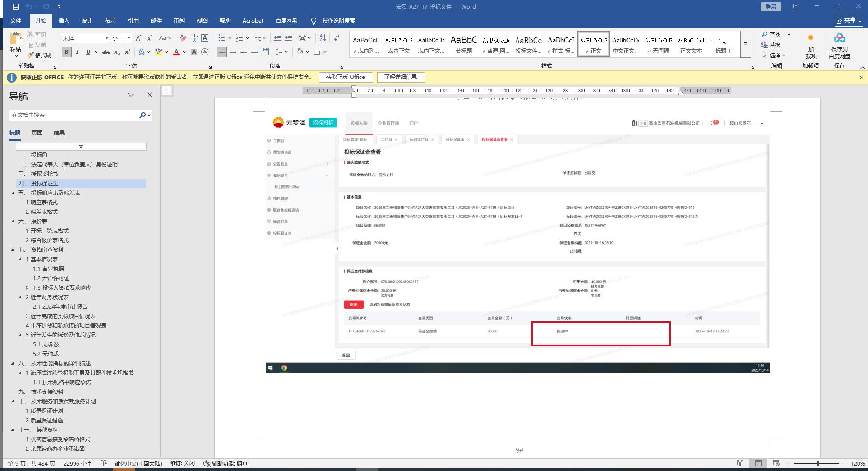Screen dimensions: 868x471
Task: Click the increase indent icon
Action: click(288, 38)
